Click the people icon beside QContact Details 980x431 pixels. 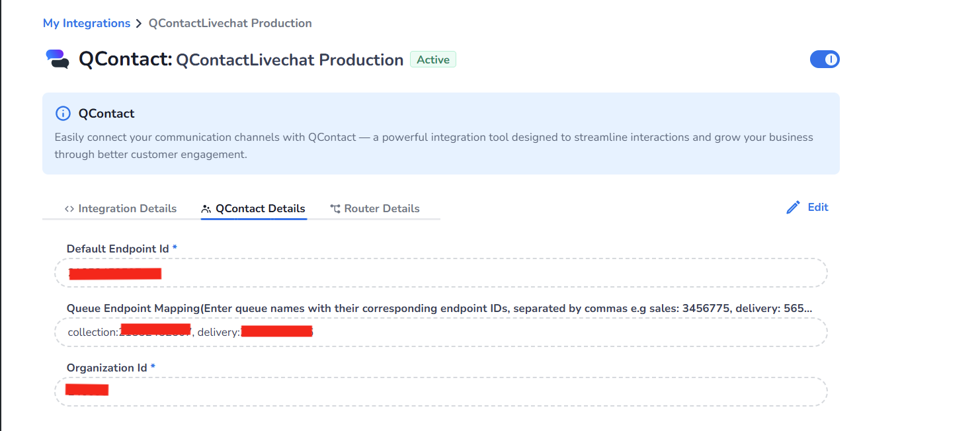[x=206, y=209]
